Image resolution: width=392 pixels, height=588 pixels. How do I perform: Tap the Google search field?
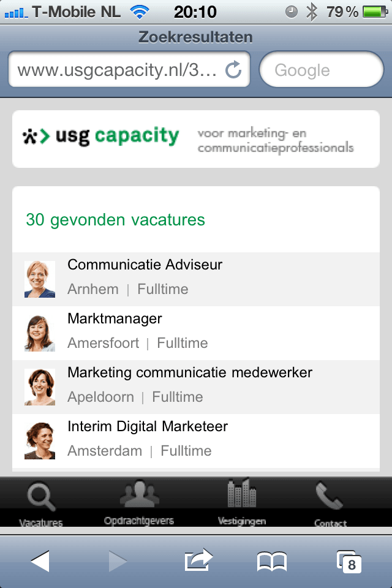(323, 69)
